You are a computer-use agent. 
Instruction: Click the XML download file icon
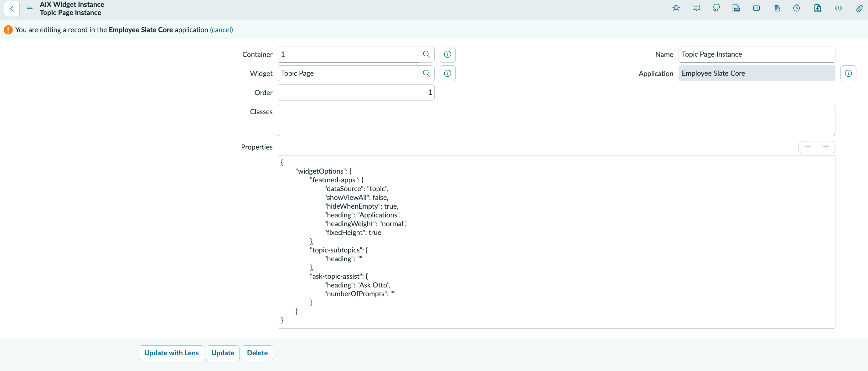pyautogui.click(x=818, y=8)
